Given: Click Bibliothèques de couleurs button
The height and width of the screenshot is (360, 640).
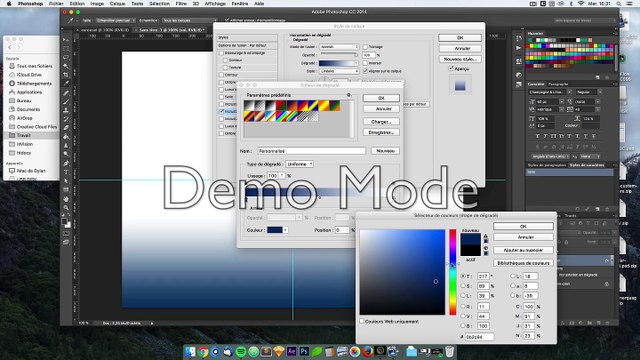Looking at the screenshot, I should [523, 263].
